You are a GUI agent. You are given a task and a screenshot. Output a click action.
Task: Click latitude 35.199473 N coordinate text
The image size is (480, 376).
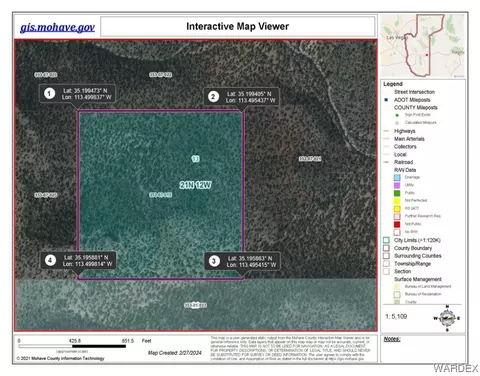point(85,90)
